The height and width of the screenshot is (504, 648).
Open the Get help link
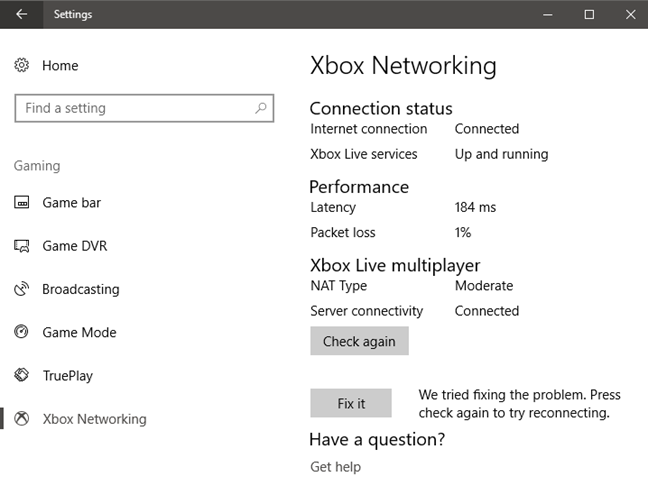pos(336,467)
